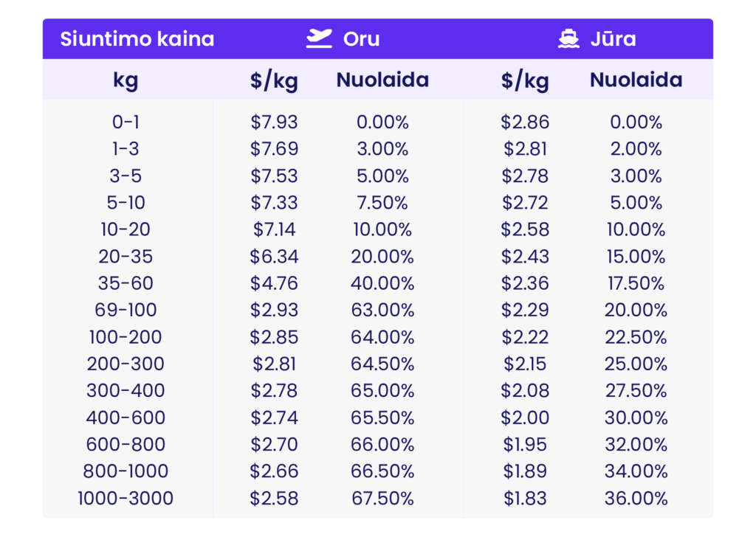Click the Nuolaida header under Oru
The height and width of the screenshot is (537, 756).
tap(382, 80)
